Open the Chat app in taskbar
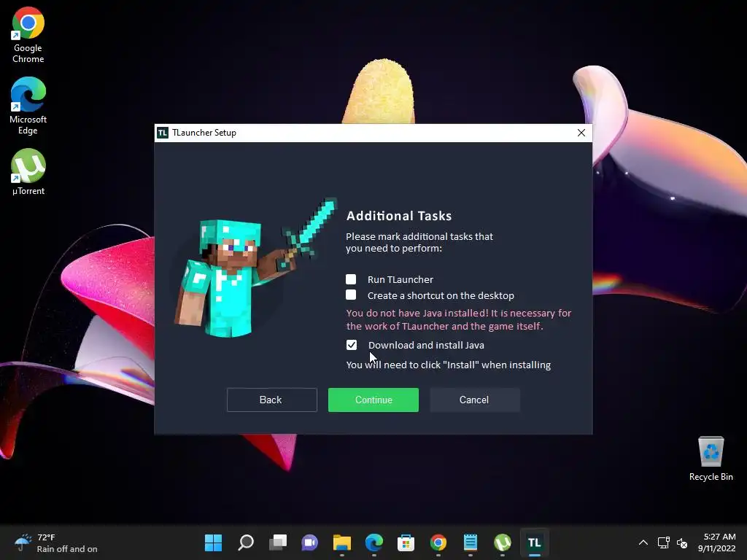The image size is (747, 560). click(309, 542)
